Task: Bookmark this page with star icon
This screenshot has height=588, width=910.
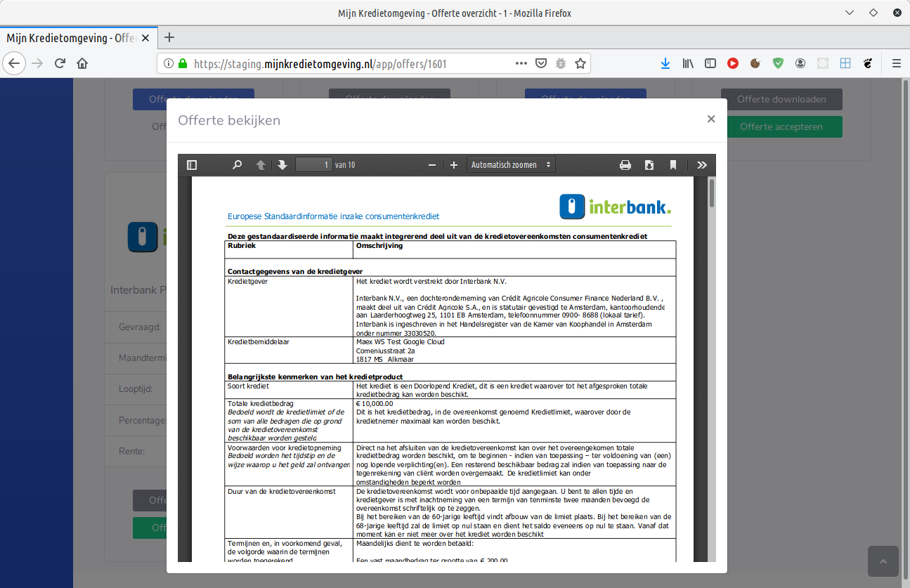Action: pyautogui.click(x=580, y=63)
